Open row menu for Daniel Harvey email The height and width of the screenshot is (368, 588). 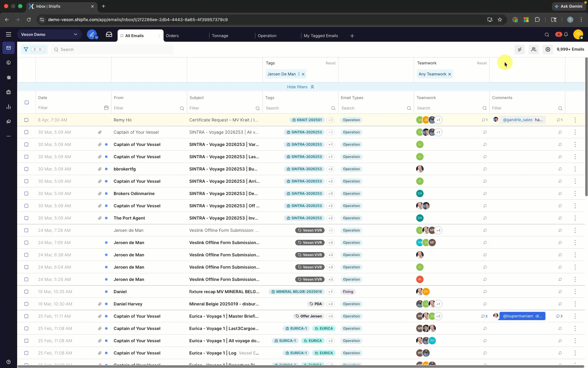(x=575, y=304)
